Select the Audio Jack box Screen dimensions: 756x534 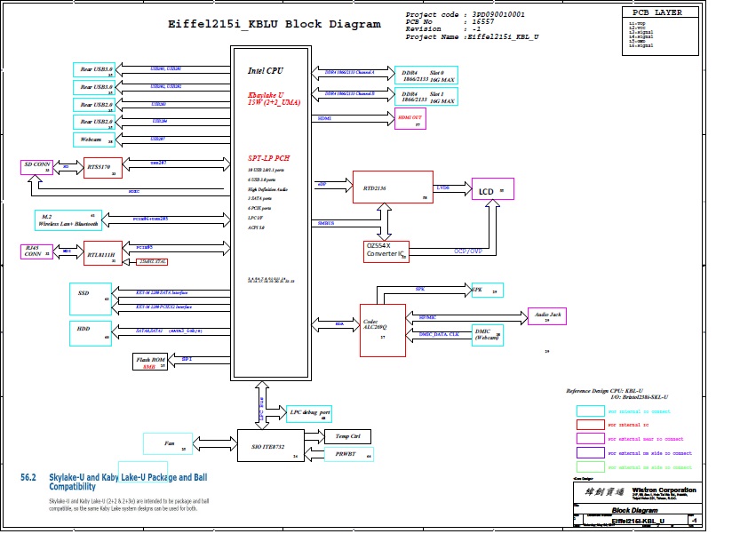547,315
